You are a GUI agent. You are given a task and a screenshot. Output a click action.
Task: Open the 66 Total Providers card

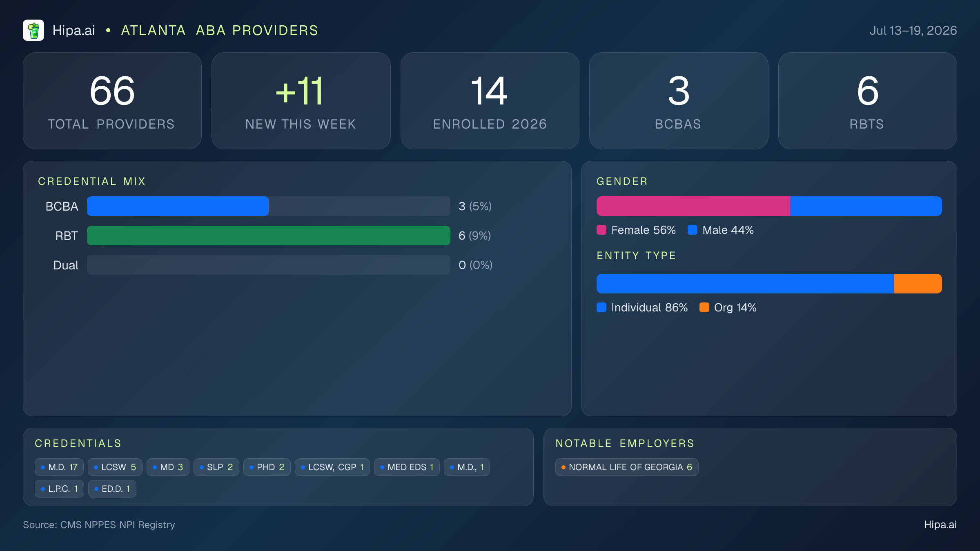pyautogui.click(x=112, y=101)
